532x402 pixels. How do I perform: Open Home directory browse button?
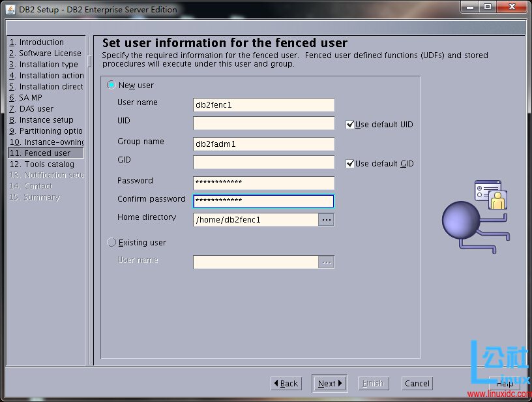tap(327, 220)
